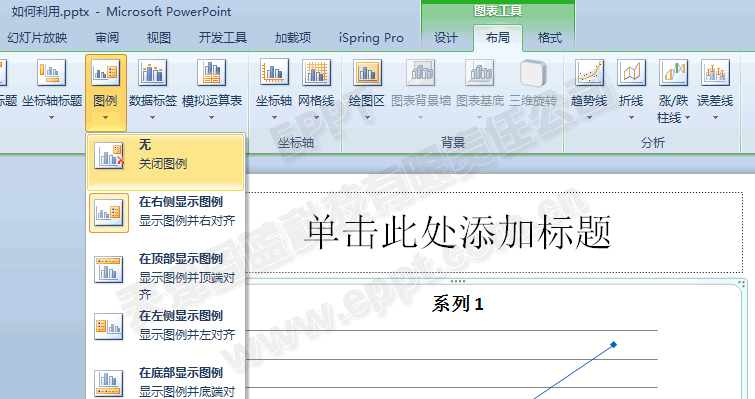Click the 在左侧显示图例 menu icon
The width and height of the screenshot is (755, 399).
click(x=109, y=326)
